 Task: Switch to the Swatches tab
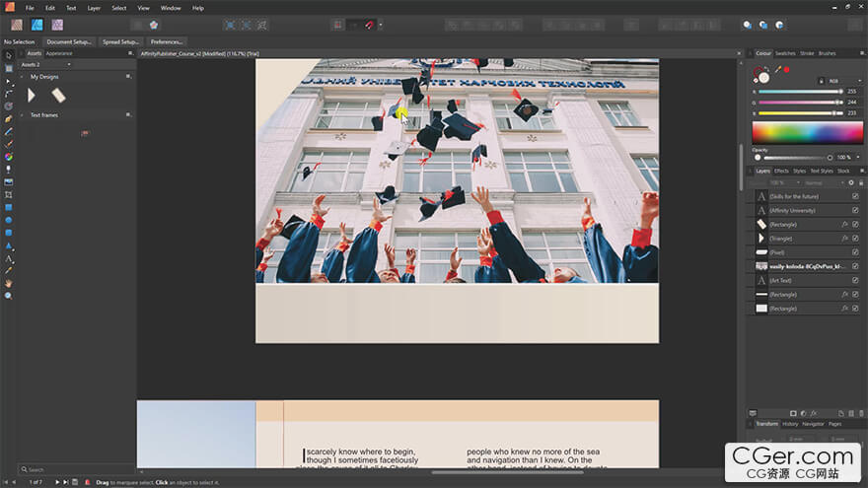[x=785, y=53]
